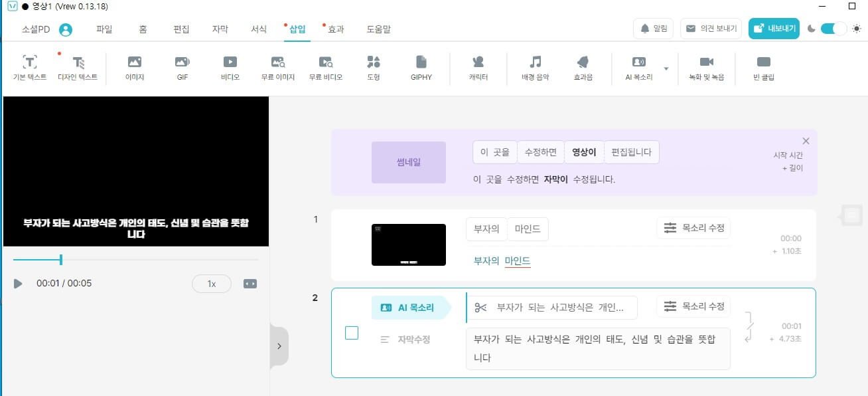Insert an empty clip with 빈 클립
This screenshot has width=868, height=396.
pyautogui.click(x=764, y=68)
